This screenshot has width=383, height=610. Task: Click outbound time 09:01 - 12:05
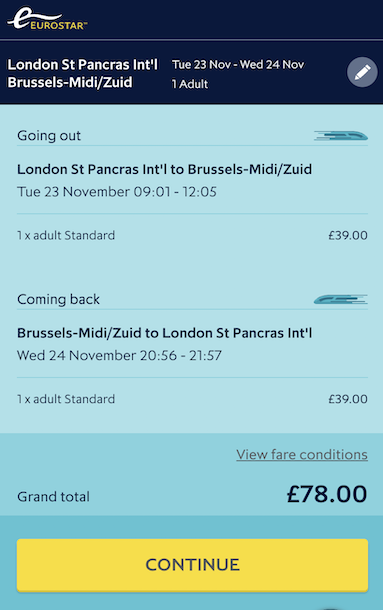pos(175,192)
